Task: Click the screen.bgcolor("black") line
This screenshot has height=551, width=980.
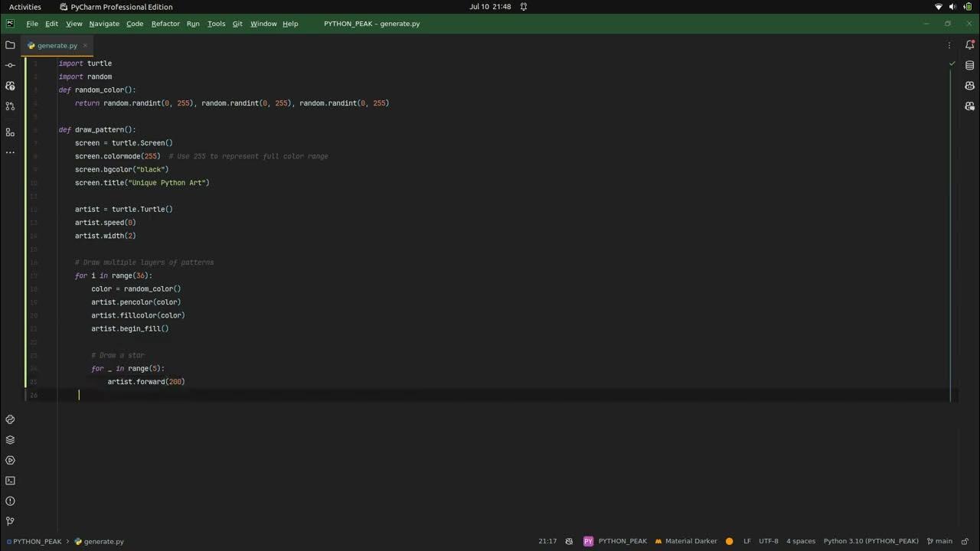Action: [122, 170]
